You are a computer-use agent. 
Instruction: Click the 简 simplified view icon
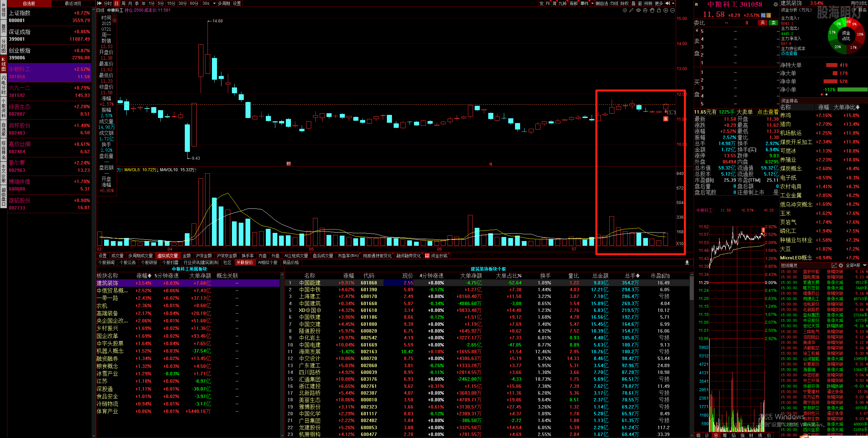coord(554,3)
